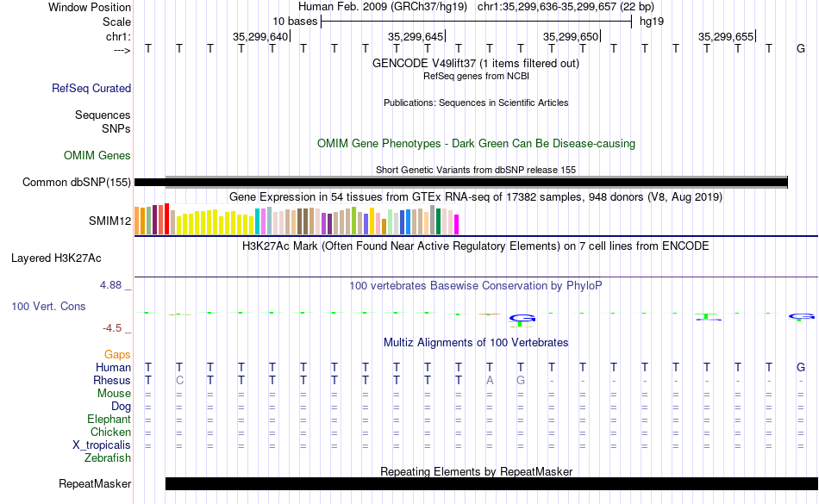Click the 35,299,650 position marker

pyautogui.click(x=571, y=36)
